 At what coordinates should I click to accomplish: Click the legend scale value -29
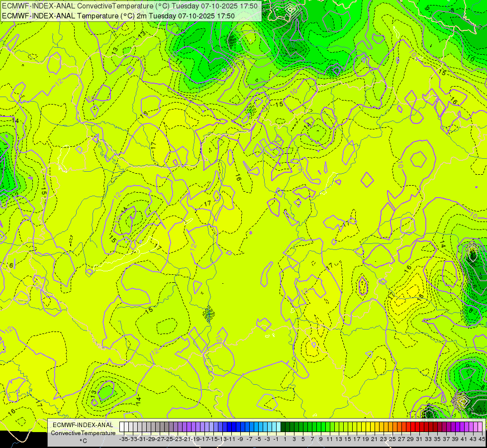tap(151, 440)
